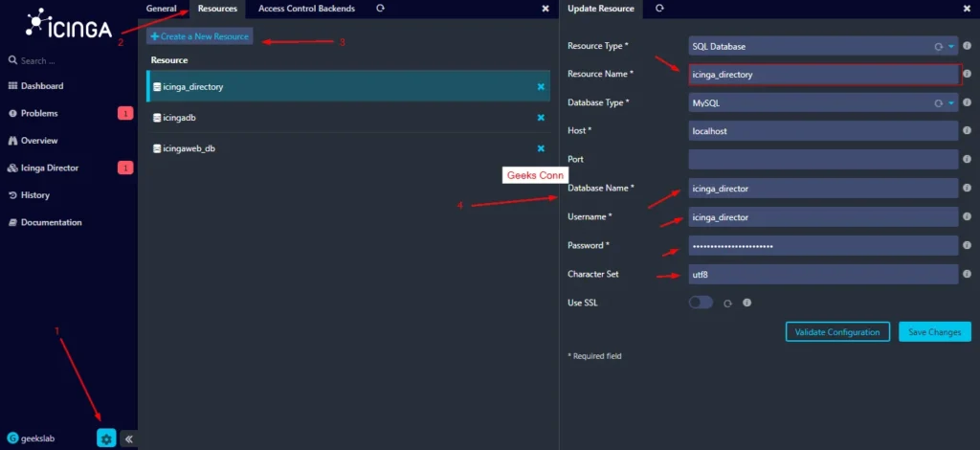Show info for Character Set field
Image resolution: width=980 pixels, height=450 pixels.
pos(967,274)
